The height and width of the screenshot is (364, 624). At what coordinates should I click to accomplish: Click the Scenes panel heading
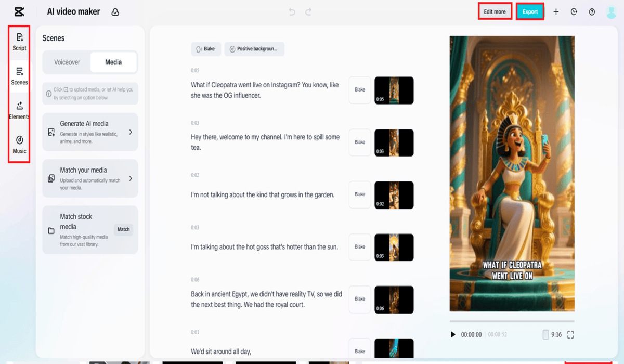pos(54,38)
